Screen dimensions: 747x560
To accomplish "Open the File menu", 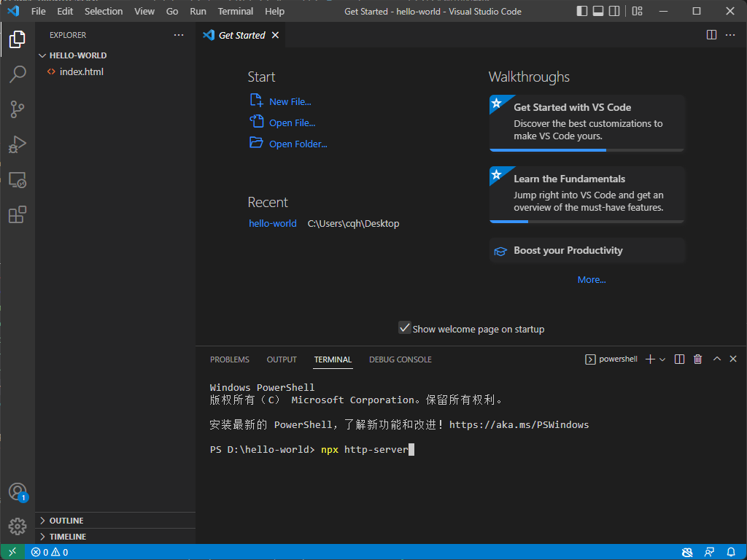I will click(x=38, y=11).
